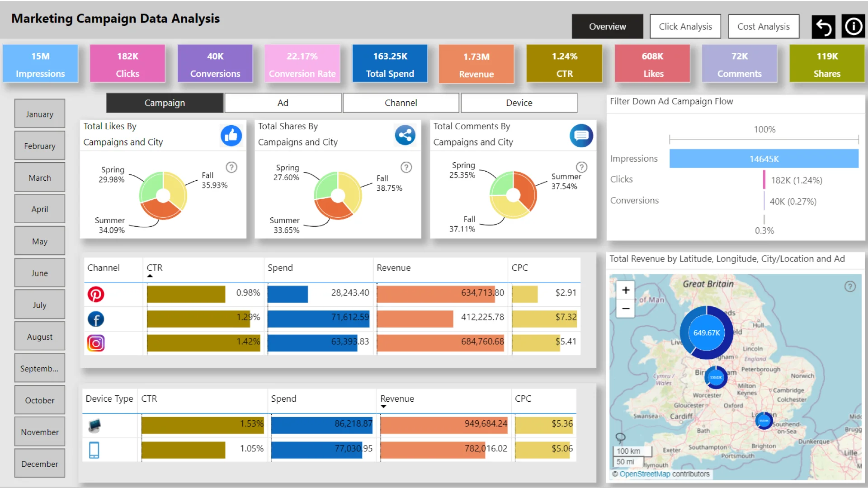Click the 649.67K revenue bubble on map
Viewport: 868px width, 488px height.
click(707, 333)
